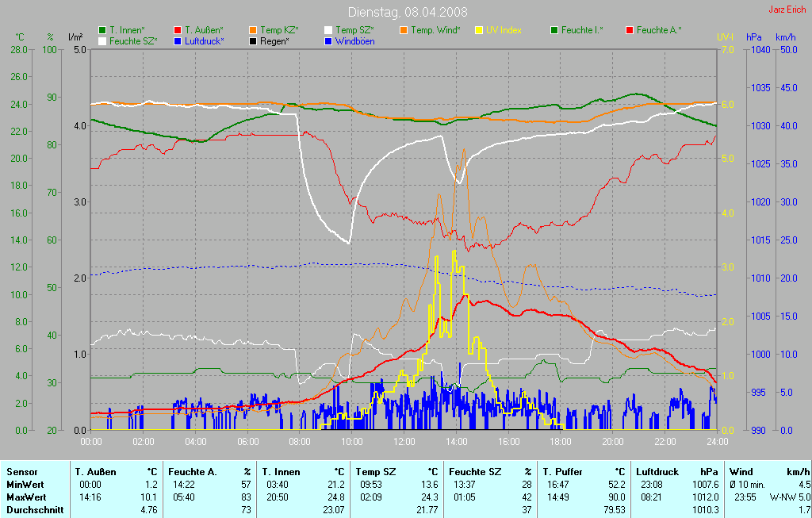The width and height of the screenshot is (812, 518).
Task: Select the blue Luftdruck legend swatch
Action: 178,40
